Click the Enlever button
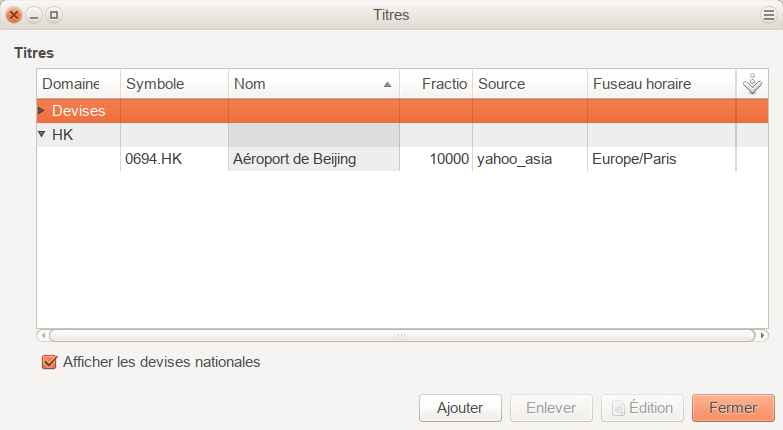Image resolution: width=783 pixels, height=430 pixels. click(550, 408)
